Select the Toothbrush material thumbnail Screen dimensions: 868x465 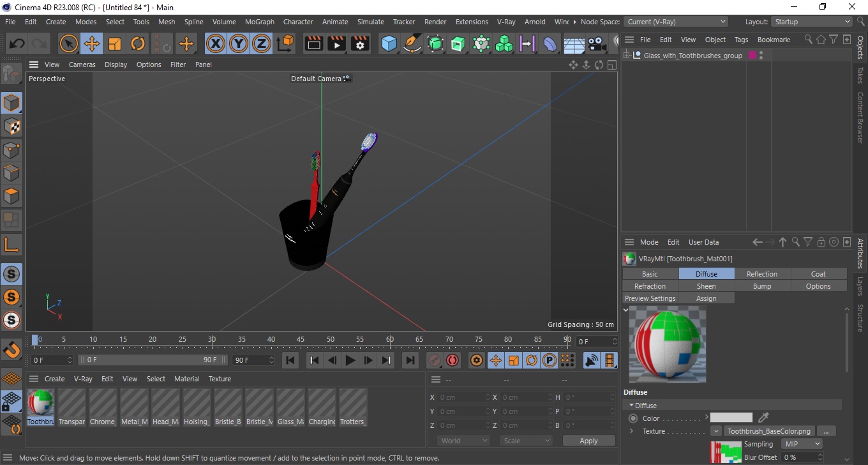[x=40, y=407]
